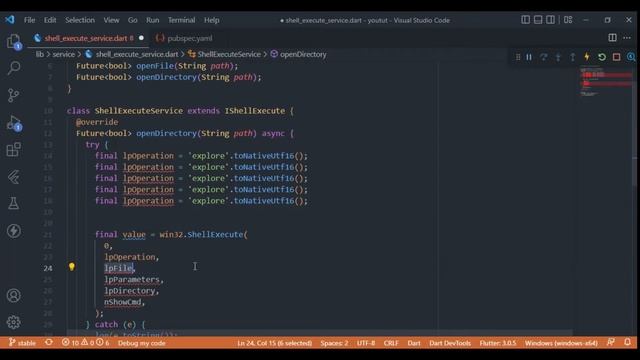Click the service breadcrumb segment
640x360 pixels.
pyautogui.click(x=64, y=54)
